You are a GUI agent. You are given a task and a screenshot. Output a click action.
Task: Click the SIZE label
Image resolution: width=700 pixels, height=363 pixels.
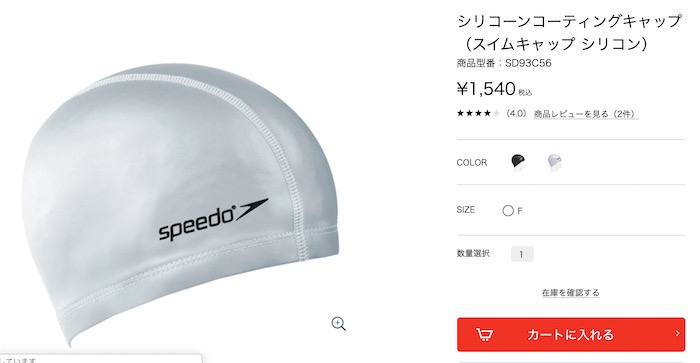[466, 210]
